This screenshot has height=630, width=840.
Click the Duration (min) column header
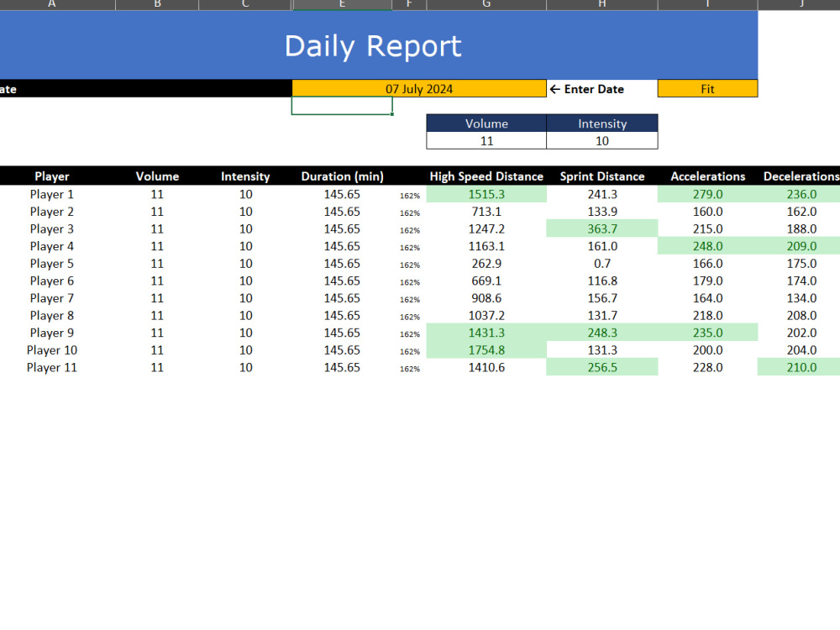(x=342, y=176)
